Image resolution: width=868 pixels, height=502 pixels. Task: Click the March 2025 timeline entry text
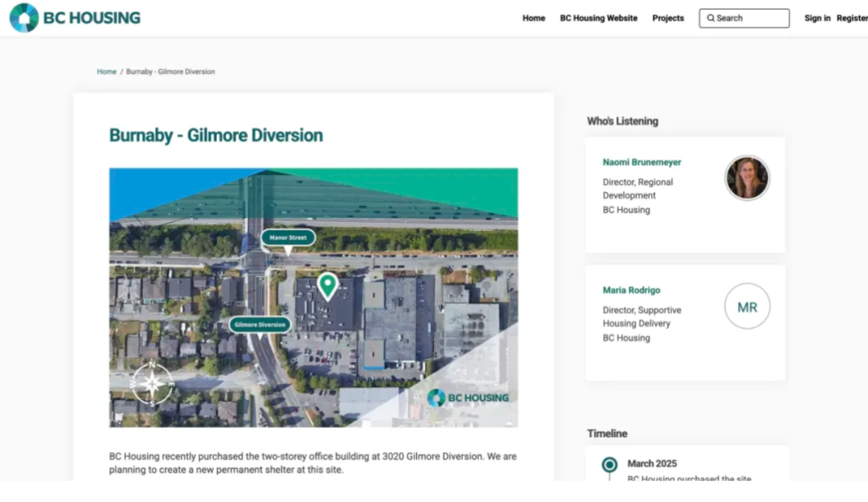tap(652, 463)
